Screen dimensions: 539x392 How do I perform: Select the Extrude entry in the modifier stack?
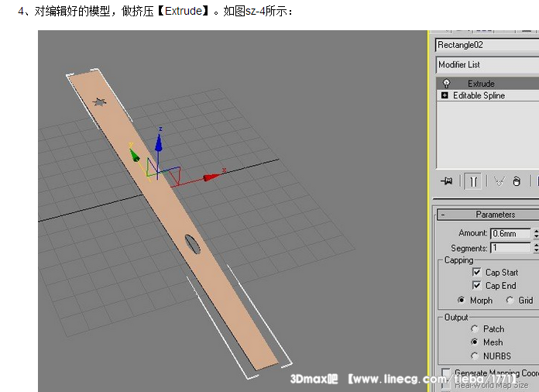coord(488,83)
